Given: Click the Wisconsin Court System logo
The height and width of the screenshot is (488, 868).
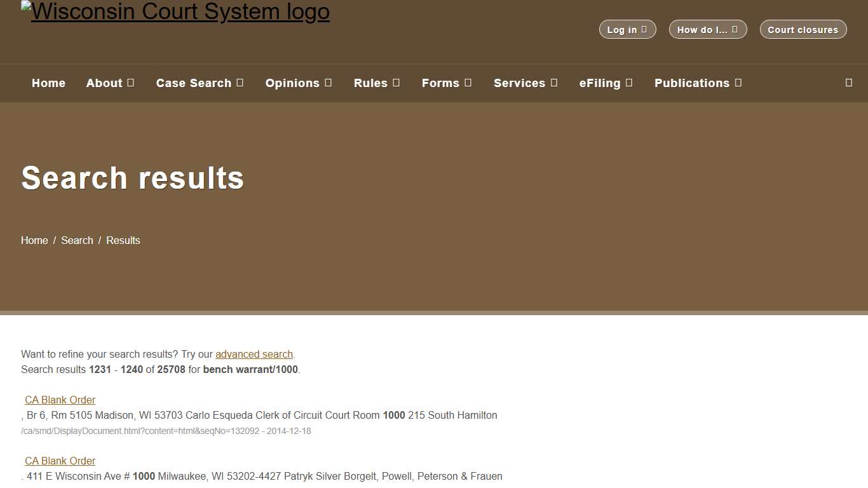Looking at the screenshot, I should tap(175, 11).
